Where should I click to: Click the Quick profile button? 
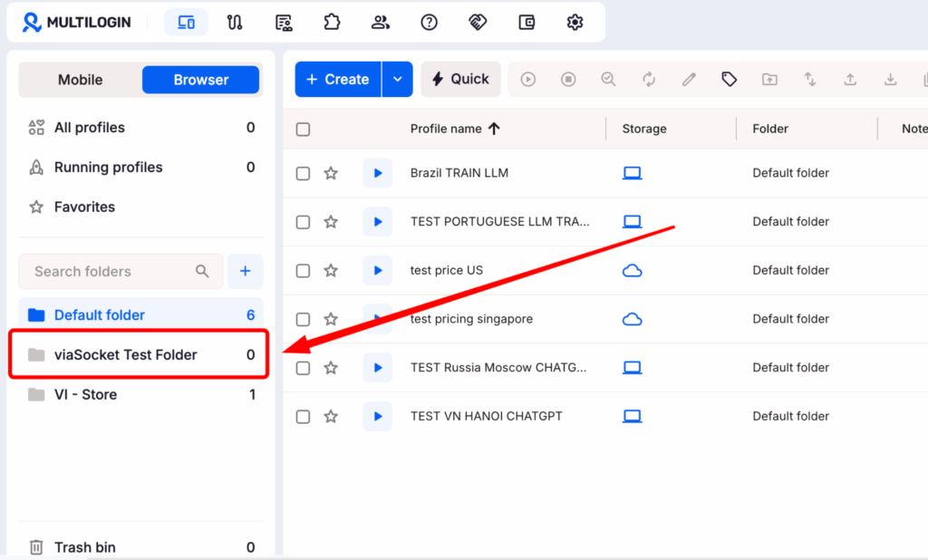460,80
